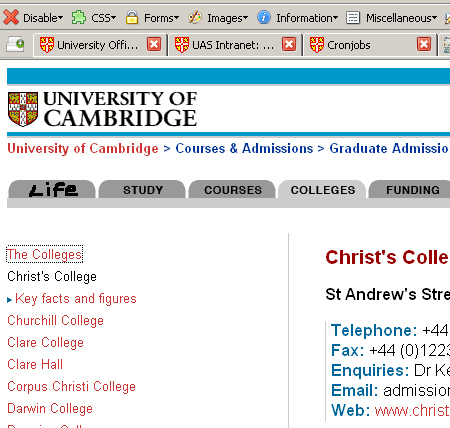450x428 pixels.
Task: Open Churchill College link
Action: (x=55, y=320)
